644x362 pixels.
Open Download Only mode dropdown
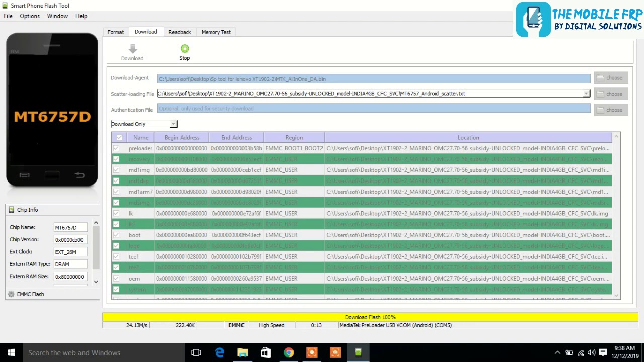pos(173,124)
